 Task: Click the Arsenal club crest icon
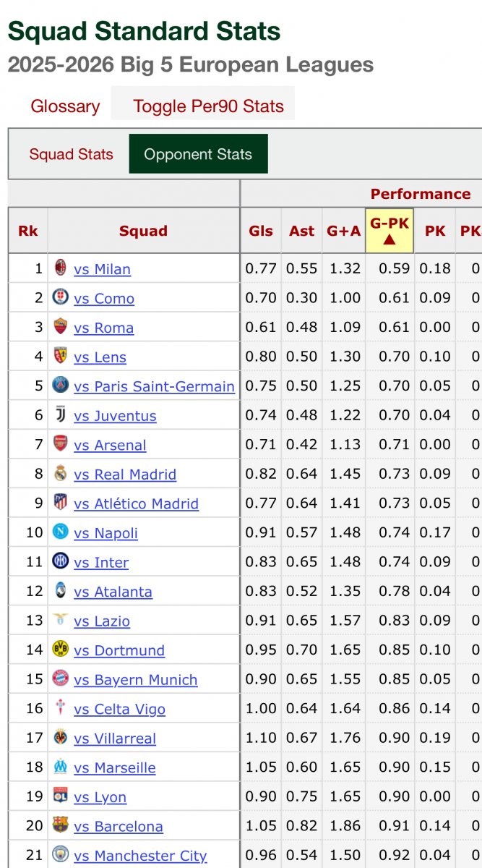(x=61, y=444)
